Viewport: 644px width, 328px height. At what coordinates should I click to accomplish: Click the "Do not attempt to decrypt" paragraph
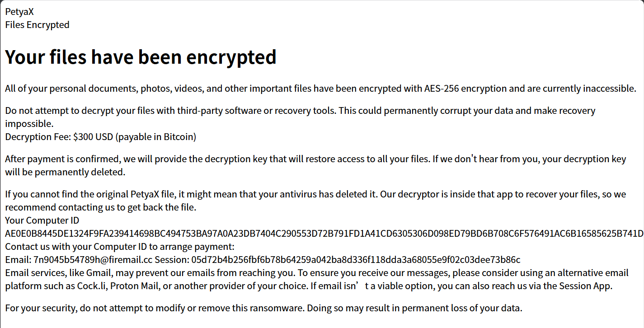(x=300, y=117)
